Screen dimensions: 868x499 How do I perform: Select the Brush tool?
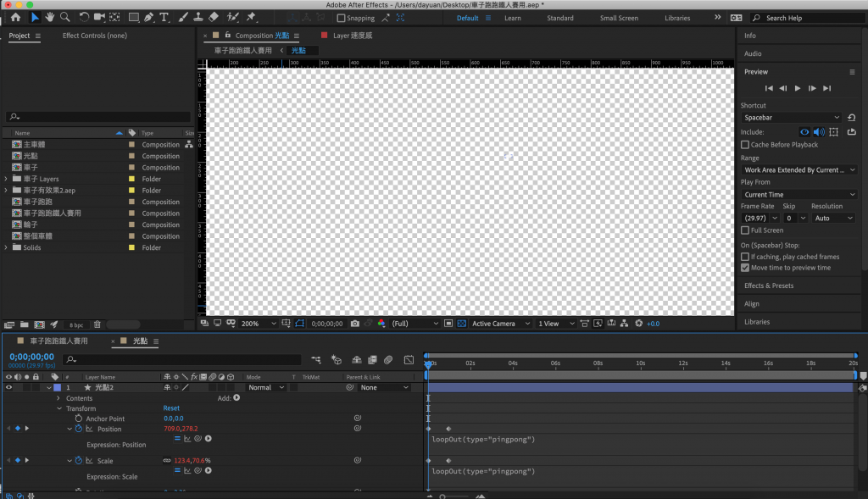(183, 17)
